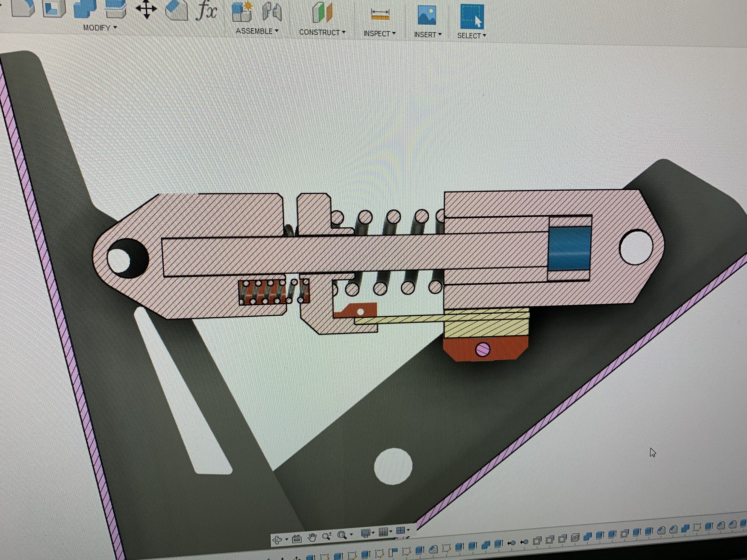This screenshot has width=747, height=560.
Task: Open Change Parameters via the fx icon
Action: (x=207, y=11)
